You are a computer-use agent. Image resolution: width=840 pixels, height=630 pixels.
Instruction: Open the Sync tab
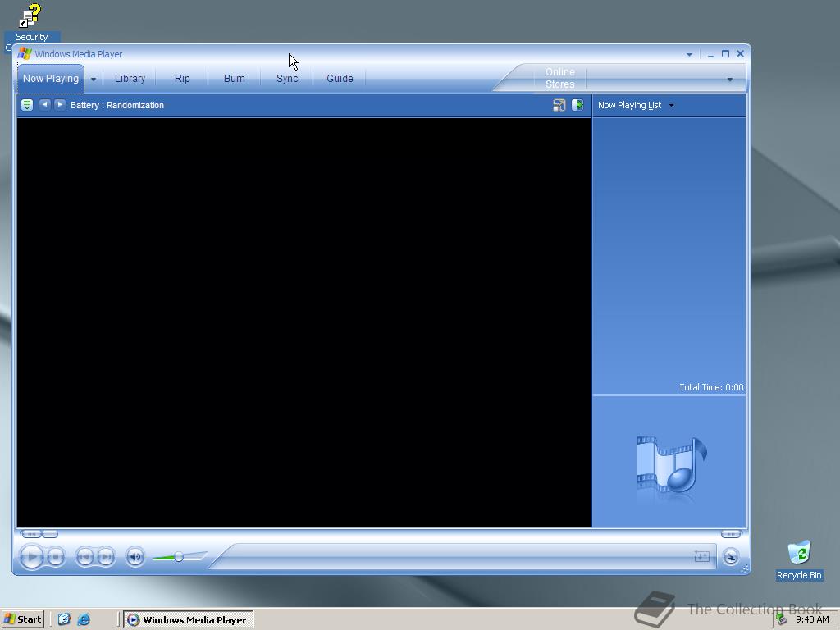(x=287, y=78)
